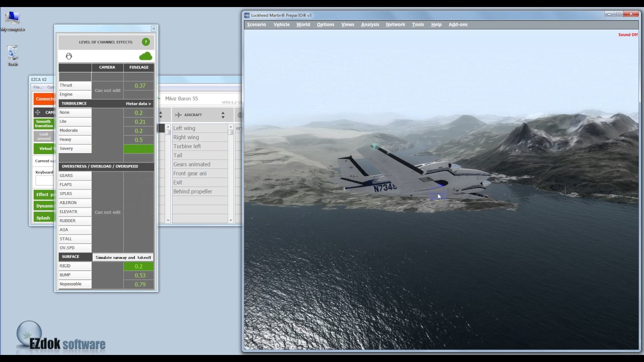Click the pilot head icon
Image resolution: width=644 pixels, height=362 pixels.
click(x=69, y=56)
